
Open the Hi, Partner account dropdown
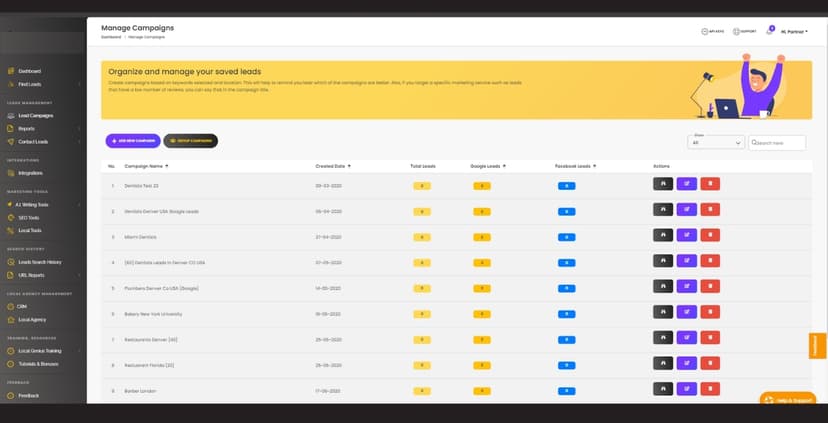794,32
